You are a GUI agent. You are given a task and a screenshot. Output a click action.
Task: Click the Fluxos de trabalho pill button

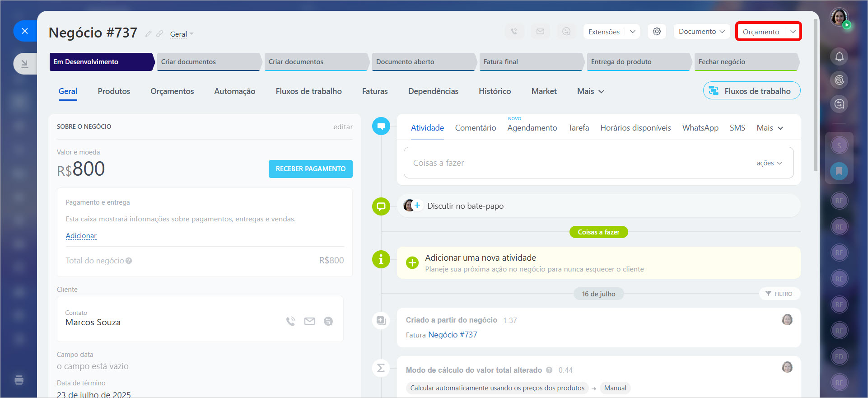coord(752,91)
